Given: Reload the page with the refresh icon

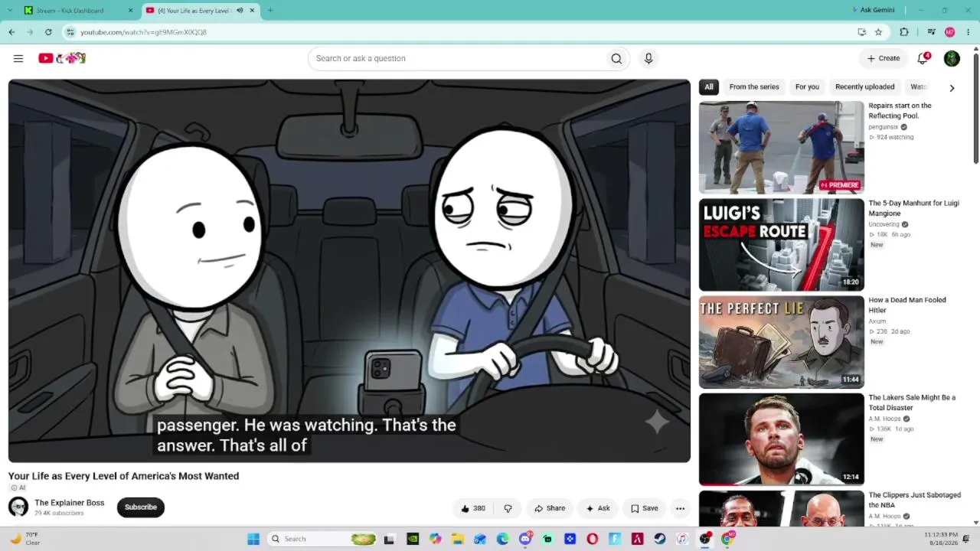Looking at the screenshot, I should 48,32.
